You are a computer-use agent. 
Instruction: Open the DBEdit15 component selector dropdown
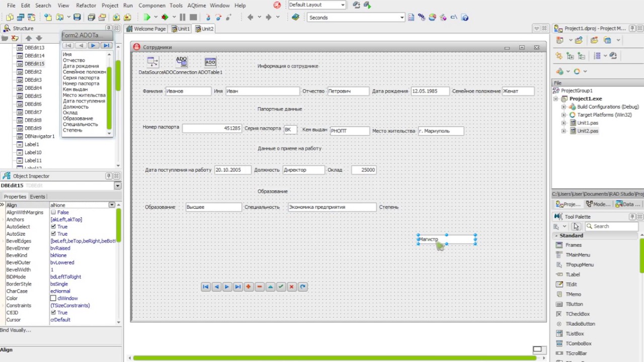pyautogui.click(x=117, y=186)
